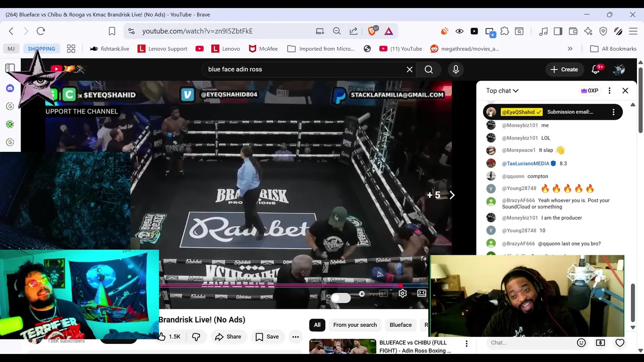Image resolution: width=644 pixels, height=362 pixels.
Task: Click the zoom magnifier icon in address bar
Action: click(337, 31)
